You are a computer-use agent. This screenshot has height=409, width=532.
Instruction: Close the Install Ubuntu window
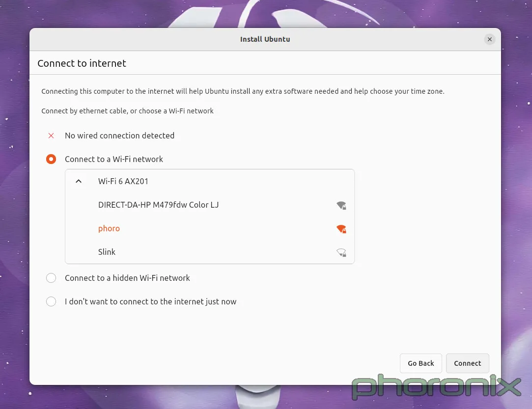(x=490, y=39)
